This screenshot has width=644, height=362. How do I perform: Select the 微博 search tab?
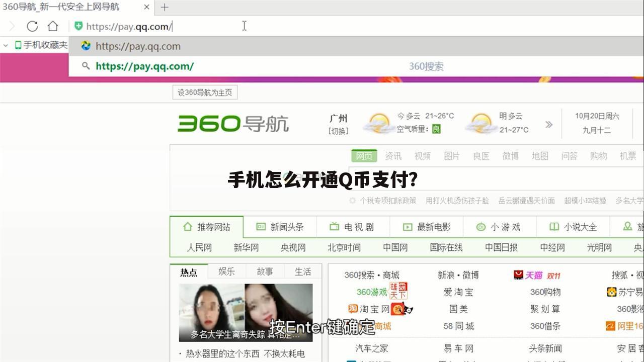(510, 156)
